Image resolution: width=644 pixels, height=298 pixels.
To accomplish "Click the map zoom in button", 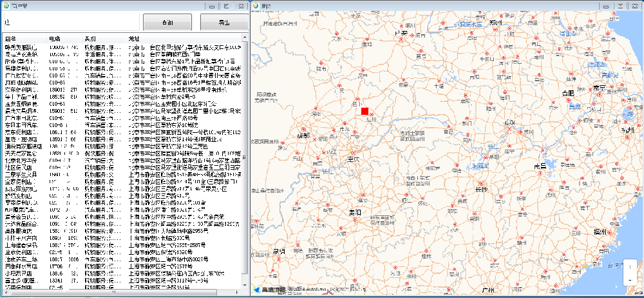I will (629, 268).
